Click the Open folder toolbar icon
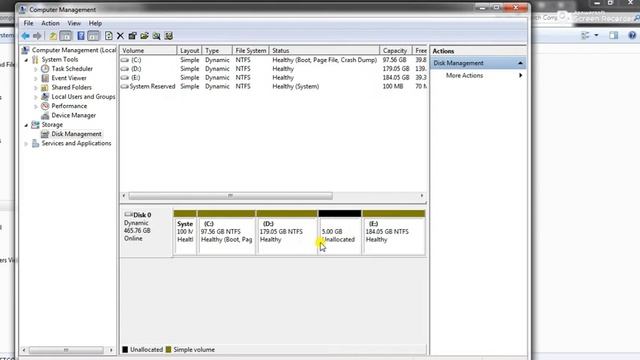The width and height of the screenshot is (640, 360). point(144,36)
